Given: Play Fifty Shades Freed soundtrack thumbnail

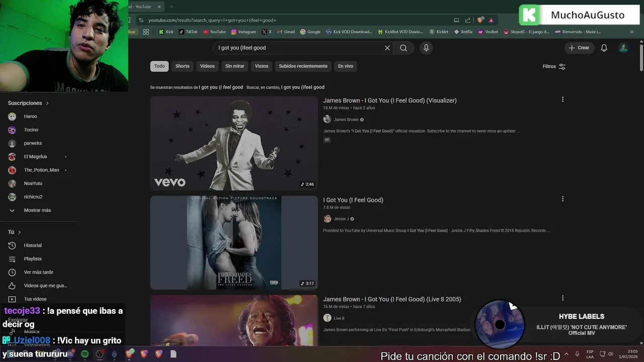Looking at the screenshot, I should click(234, 242).
